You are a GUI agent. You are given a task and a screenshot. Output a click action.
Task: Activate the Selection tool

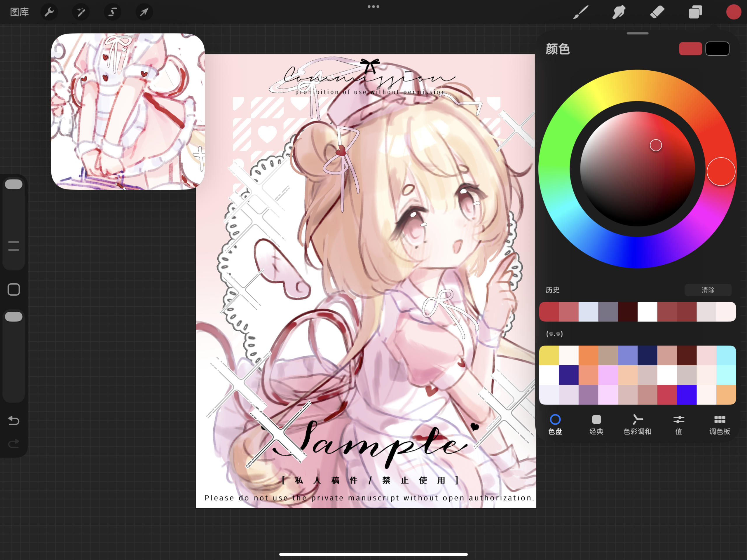[x=112, y=12]
